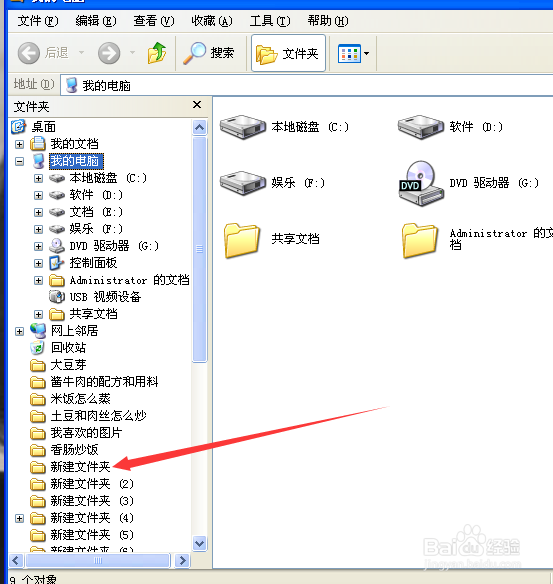Expand 娱乐 (F:) in tree
This screenshot has width=553, height=584.
pos(38,229)
